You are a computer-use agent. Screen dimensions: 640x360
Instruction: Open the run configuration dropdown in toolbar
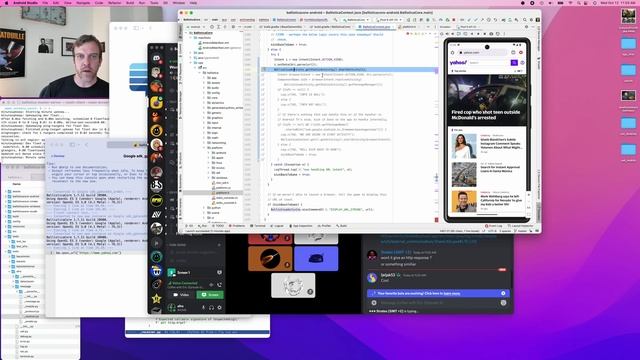356,20
